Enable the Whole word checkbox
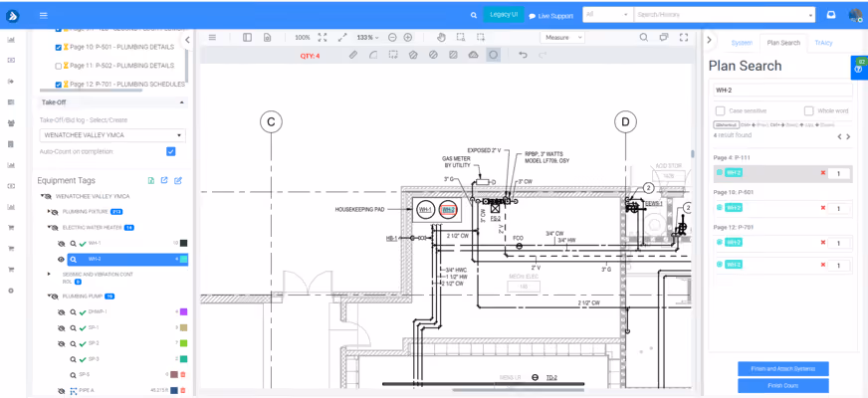This screenshot has width=868, height=398. pyautogui.click(x=808, y=110)
